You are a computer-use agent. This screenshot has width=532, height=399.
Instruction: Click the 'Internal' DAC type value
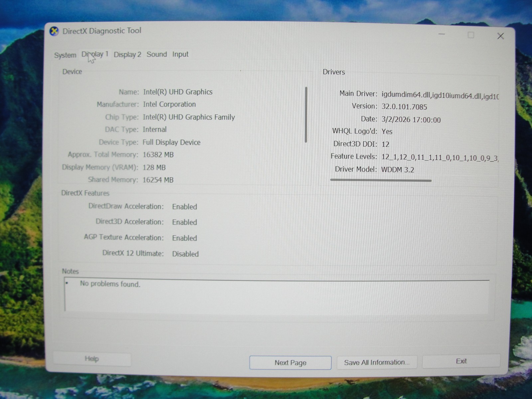click(155, 130)
